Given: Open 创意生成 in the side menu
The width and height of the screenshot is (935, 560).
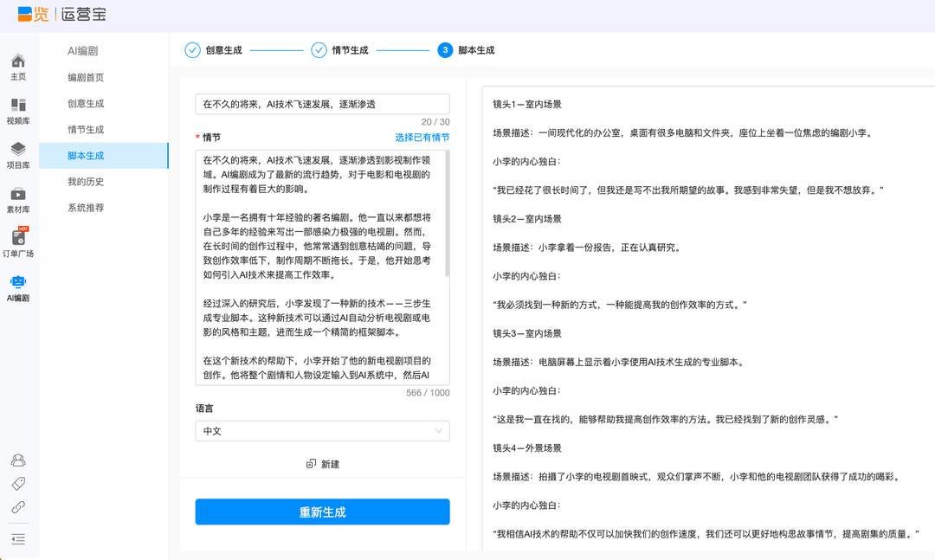Looking at the screenshot, I should click(86, 104).
